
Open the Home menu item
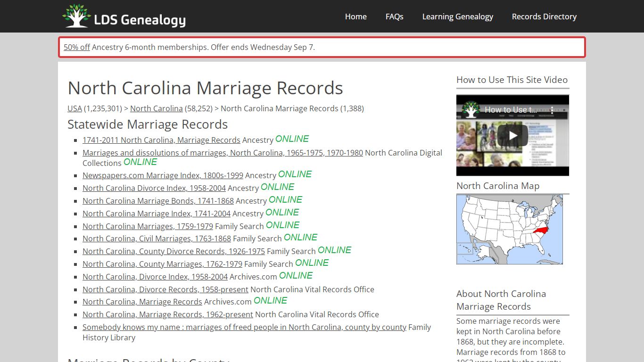point(355,16)
